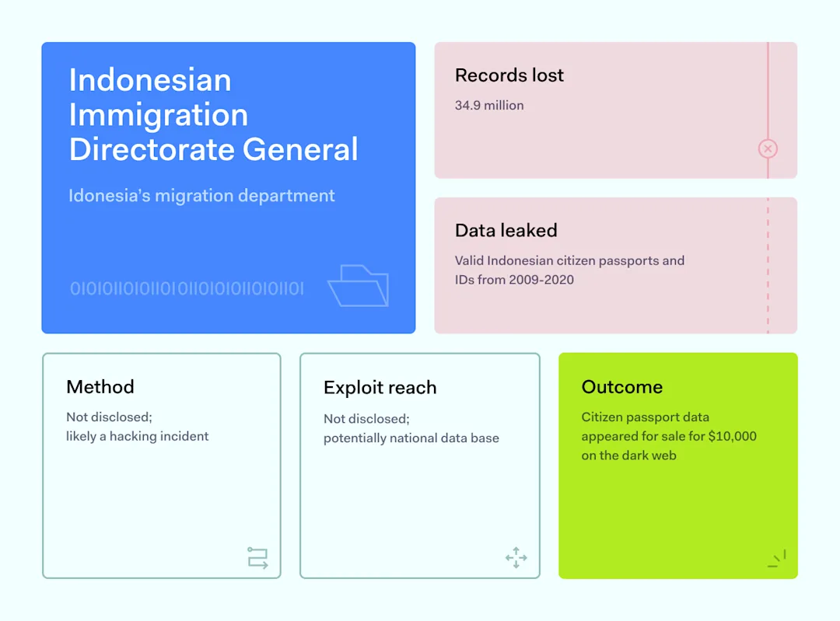Click the "34.9 million" value
840x621 pixels.
click(489, 106)
